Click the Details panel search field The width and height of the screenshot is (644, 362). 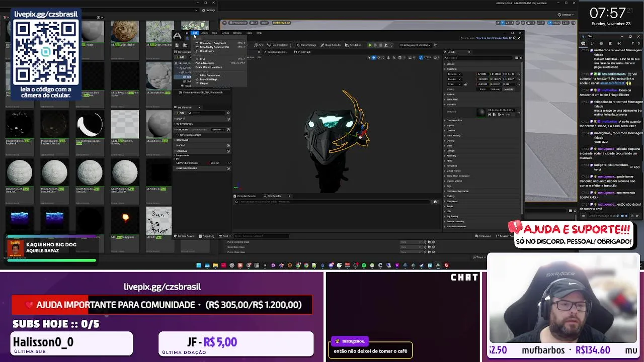tap(479, 58)
